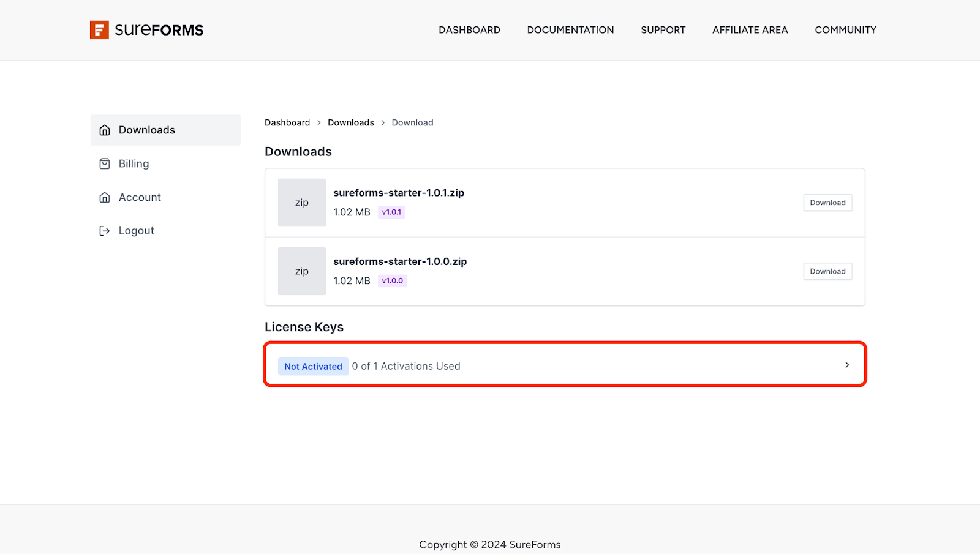Go to Support in top navigation
980x554 pixels.
(x=663, y=30)
